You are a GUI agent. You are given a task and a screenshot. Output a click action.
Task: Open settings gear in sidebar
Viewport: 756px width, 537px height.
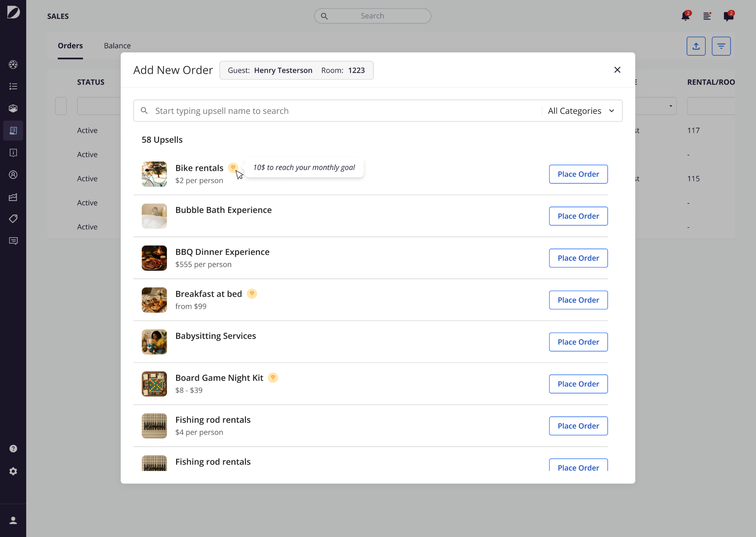click(x=13, y=471)
